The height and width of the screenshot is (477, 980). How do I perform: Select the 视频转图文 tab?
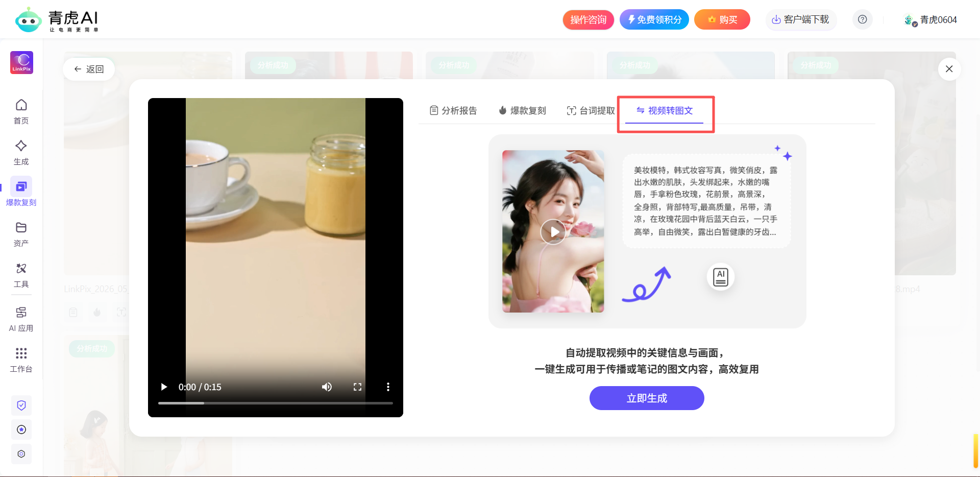pyautogui.click(x=665, y=110)
